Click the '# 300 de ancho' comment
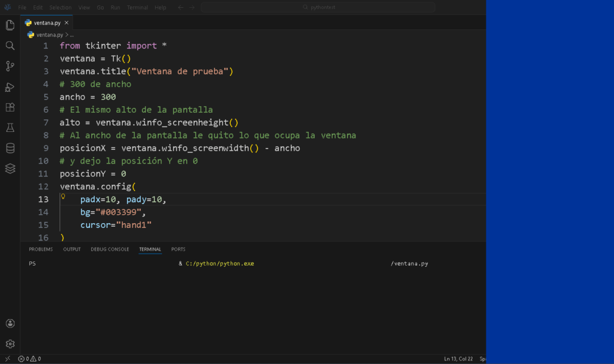Screen dimensions: 614x364 (95, 84)
